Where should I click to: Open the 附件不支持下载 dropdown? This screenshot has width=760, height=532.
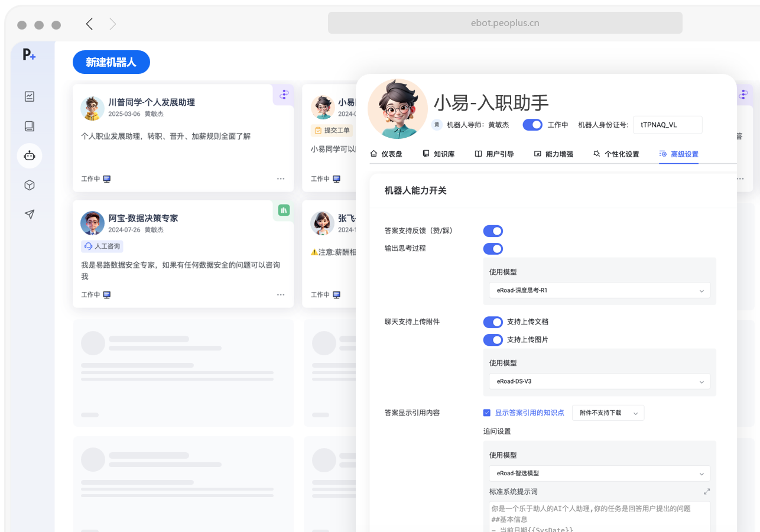click(x=608, y=413)
